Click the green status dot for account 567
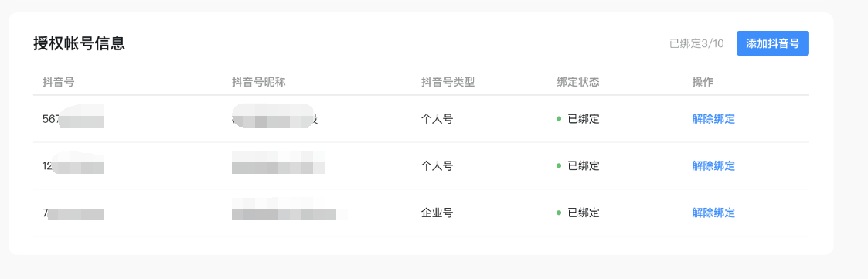Screen dimensions: 868x279 (559, 119)
